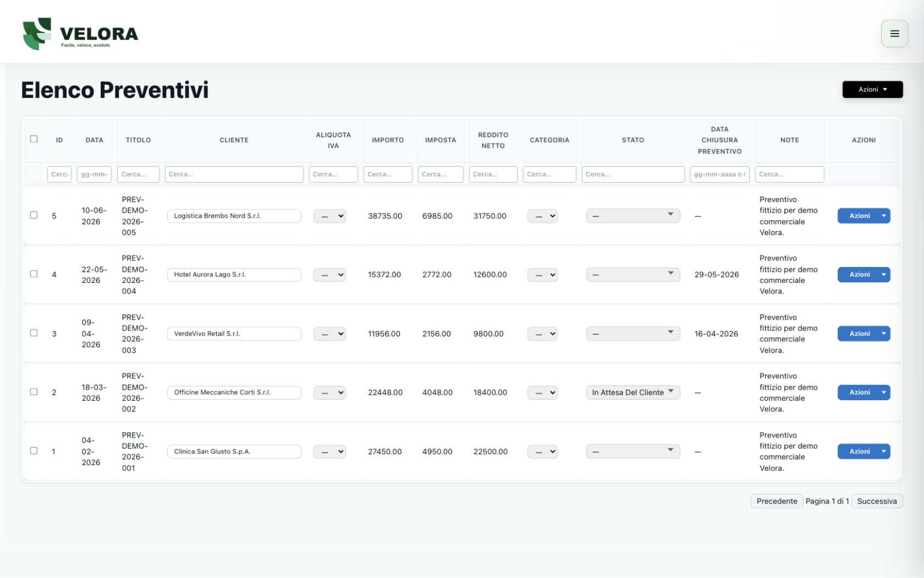Focus the Data filter field

(94, 175)
